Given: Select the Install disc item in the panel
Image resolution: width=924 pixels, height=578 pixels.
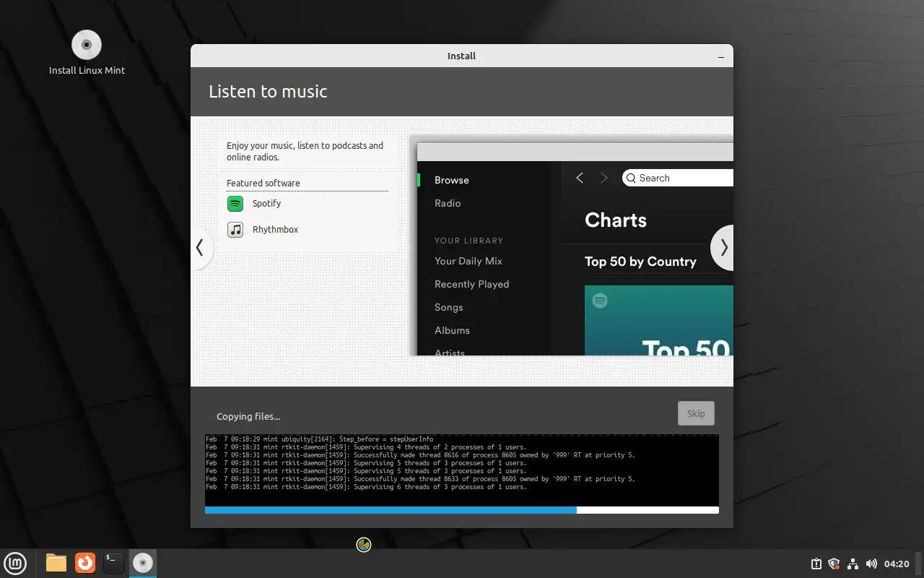Looking at the screenshot, I should 143,563.
